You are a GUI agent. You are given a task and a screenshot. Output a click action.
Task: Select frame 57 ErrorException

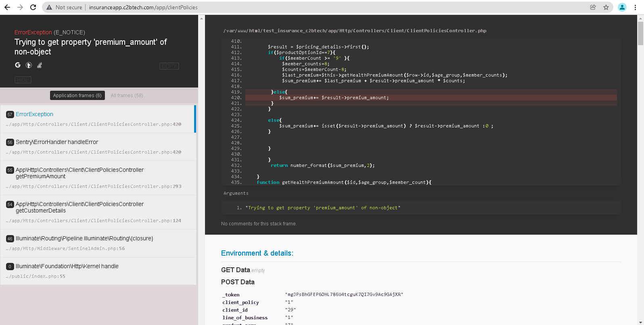(98, 119)
